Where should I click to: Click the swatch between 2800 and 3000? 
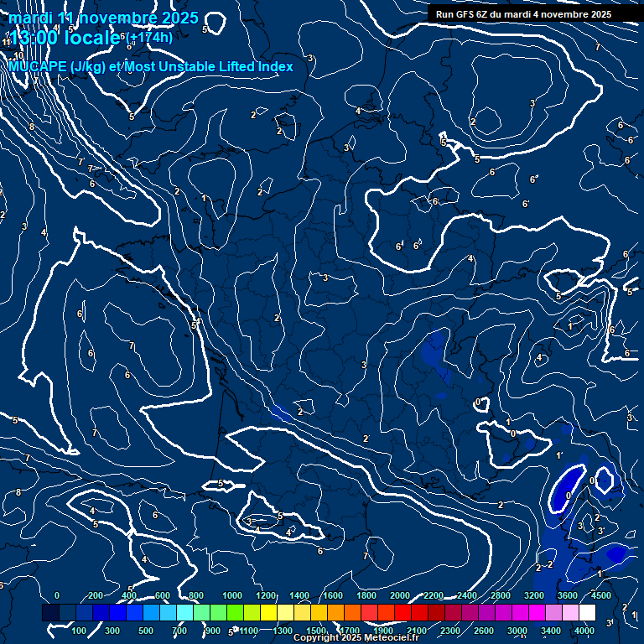[504, 612]
